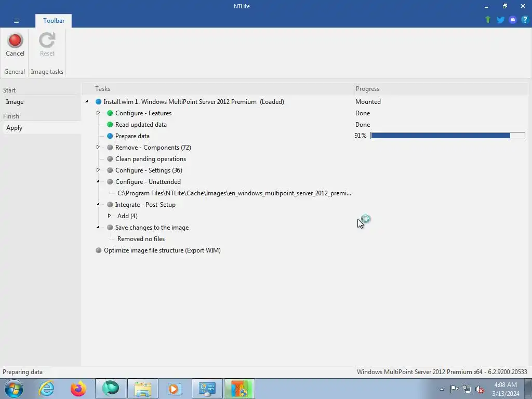Open Windows Media Player taskbar icon
This screenshot has width=532, height=399.
[x=175, y=389]
